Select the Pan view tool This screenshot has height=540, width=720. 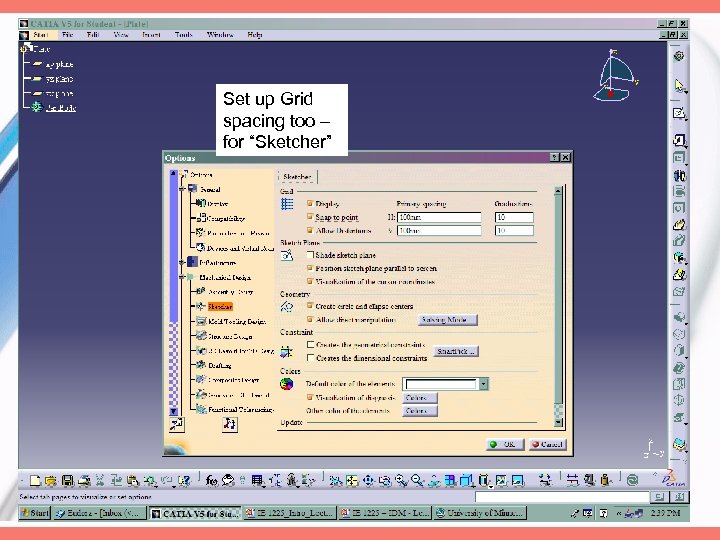point(368,480)
